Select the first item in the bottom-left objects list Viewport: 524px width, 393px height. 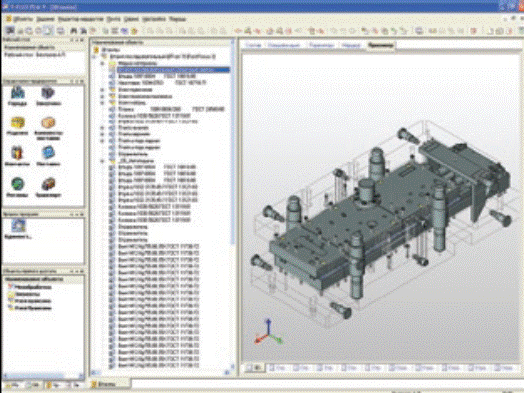29,287
